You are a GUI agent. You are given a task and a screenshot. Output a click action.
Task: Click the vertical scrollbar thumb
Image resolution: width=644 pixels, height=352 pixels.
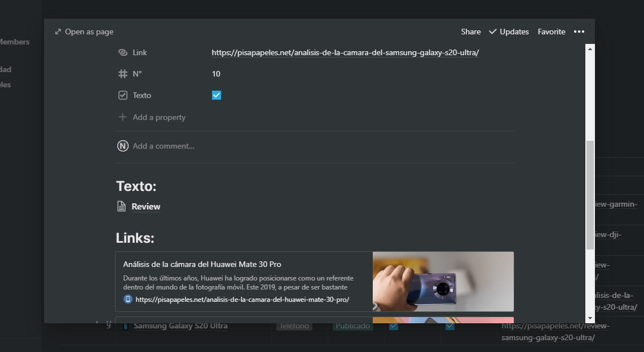pyautogui.click(x=590, y=194)
